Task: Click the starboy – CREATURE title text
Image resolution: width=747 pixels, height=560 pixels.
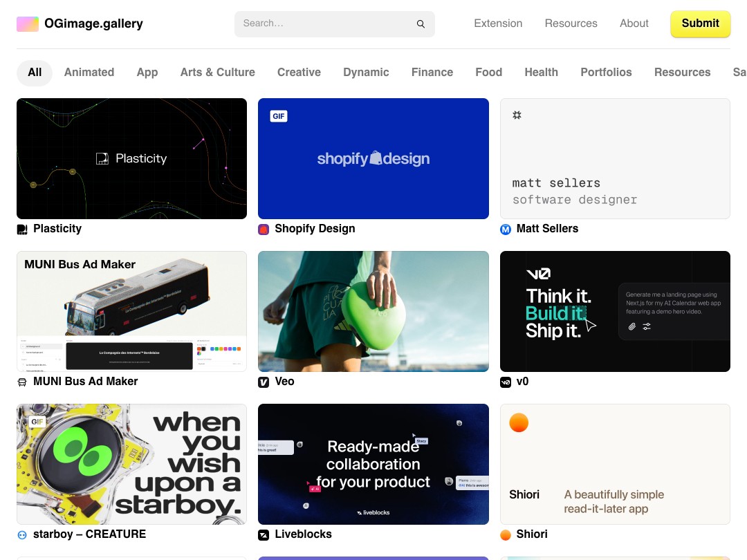Action: coord(89,534)
